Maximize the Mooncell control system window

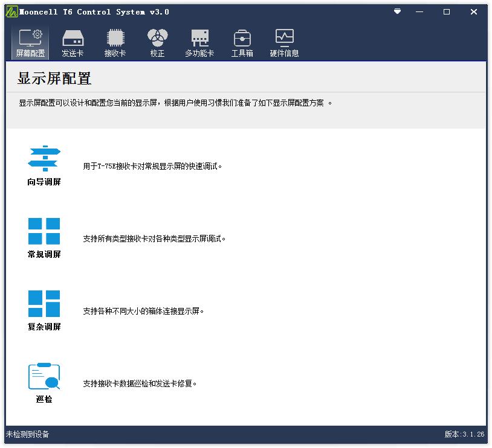coord(447,11)
